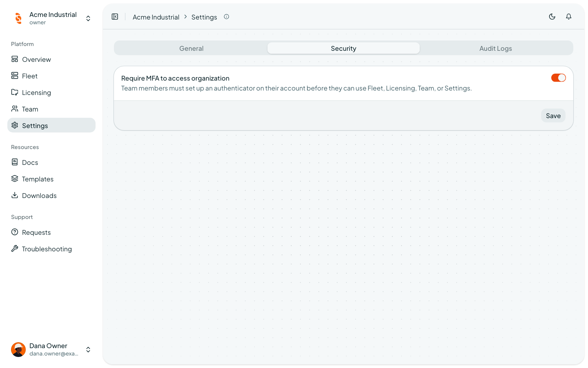Screen dimensions: 588x368
Task: Click the Acme Industrial logo icon
Action: click(18, 18)
